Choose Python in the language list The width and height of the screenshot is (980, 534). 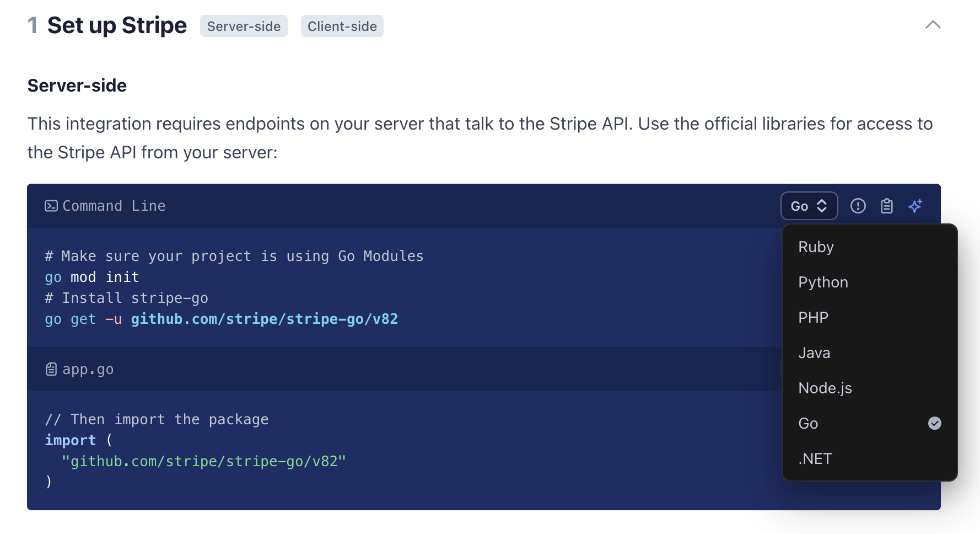pos(823,282)
